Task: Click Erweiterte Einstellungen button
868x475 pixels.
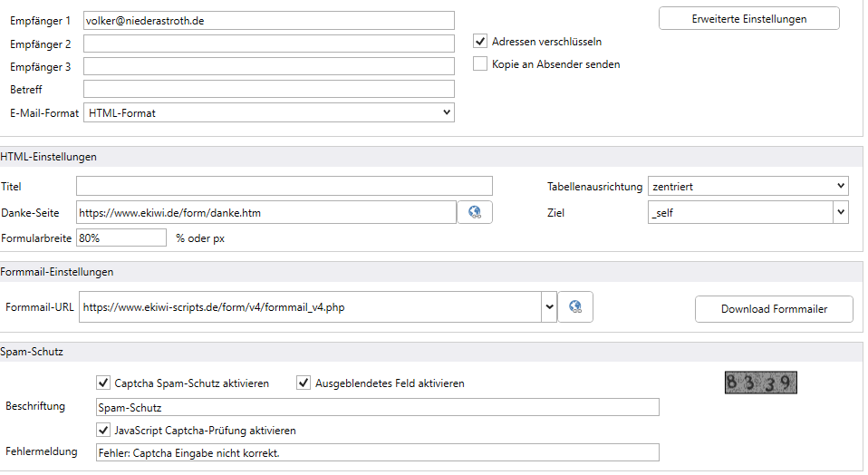Action: click(748, 18)
